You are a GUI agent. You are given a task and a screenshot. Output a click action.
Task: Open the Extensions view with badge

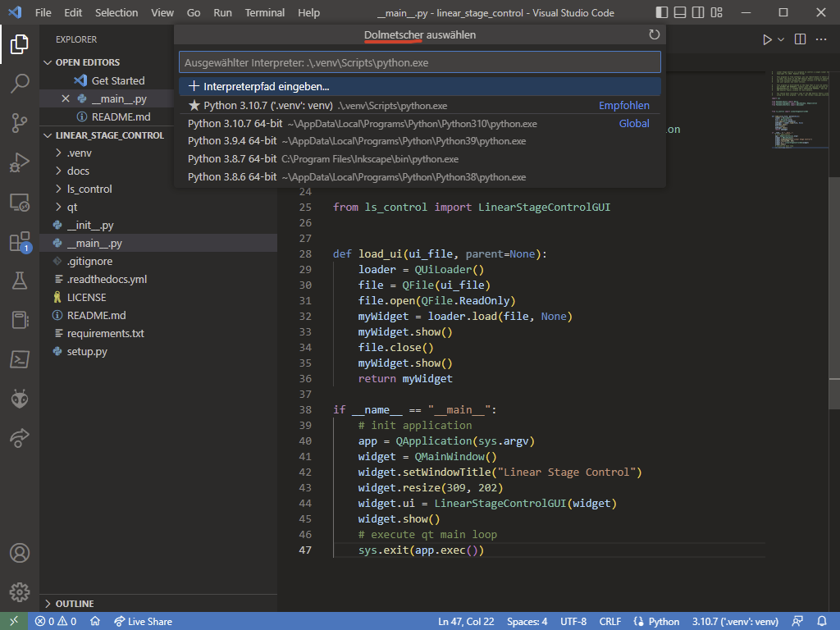[20, 242]
